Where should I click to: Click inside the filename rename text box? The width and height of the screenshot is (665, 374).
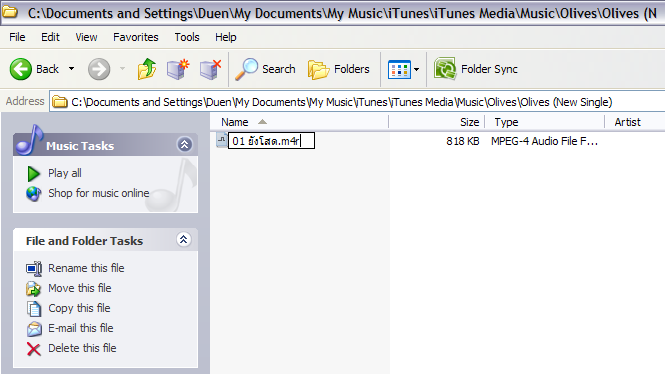271,141
